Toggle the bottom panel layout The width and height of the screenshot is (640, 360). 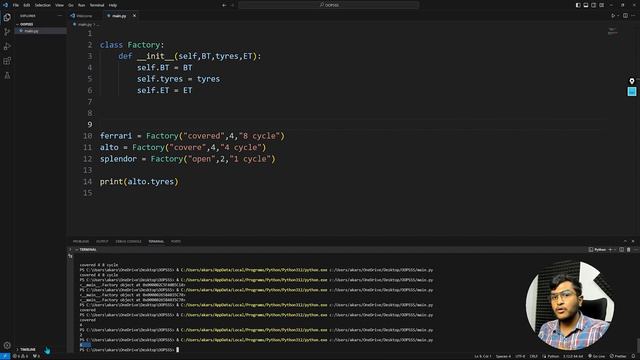tap(586, 5)
